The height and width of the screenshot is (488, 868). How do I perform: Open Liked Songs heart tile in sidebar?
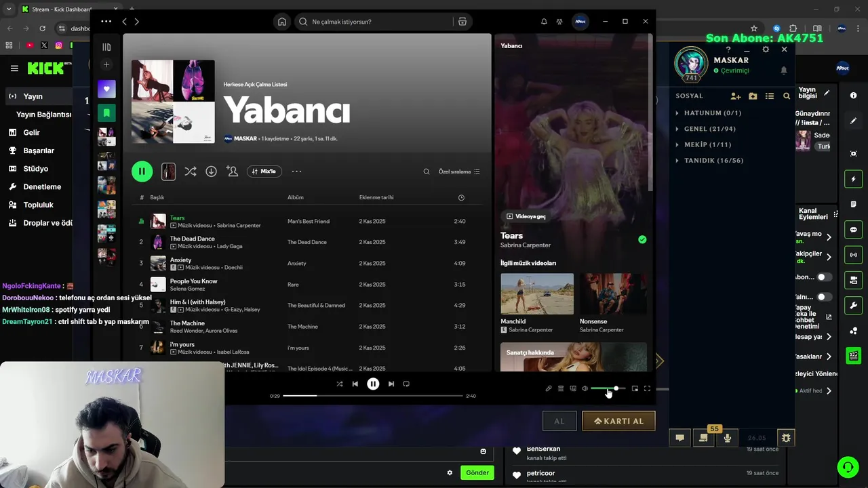click(x=106, y=89)
